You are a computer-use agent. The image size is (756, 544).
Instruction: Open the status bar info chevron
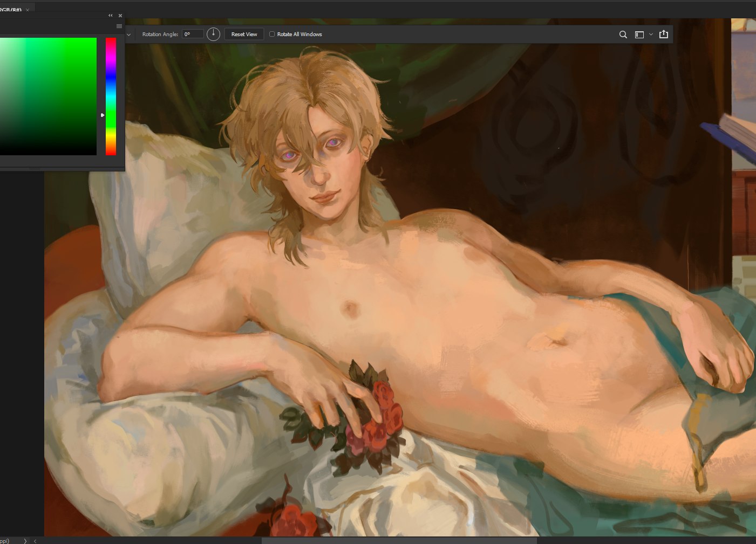pos(25,541)
